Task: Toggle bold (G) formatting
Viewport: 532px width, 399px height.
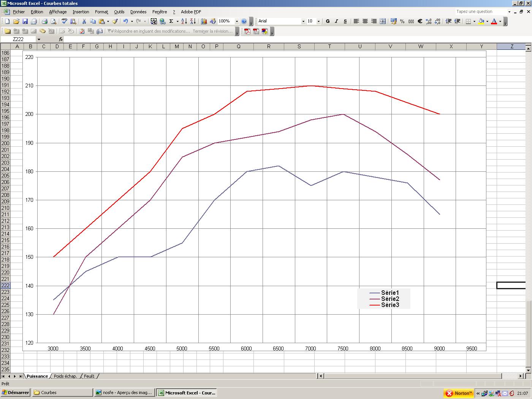Action: [x=328, y=21]
